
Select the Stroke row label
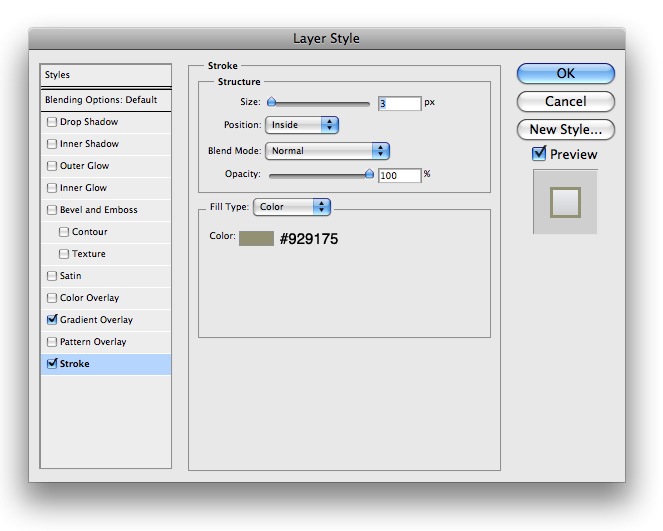pyautogui.click(x=74, y=364)
